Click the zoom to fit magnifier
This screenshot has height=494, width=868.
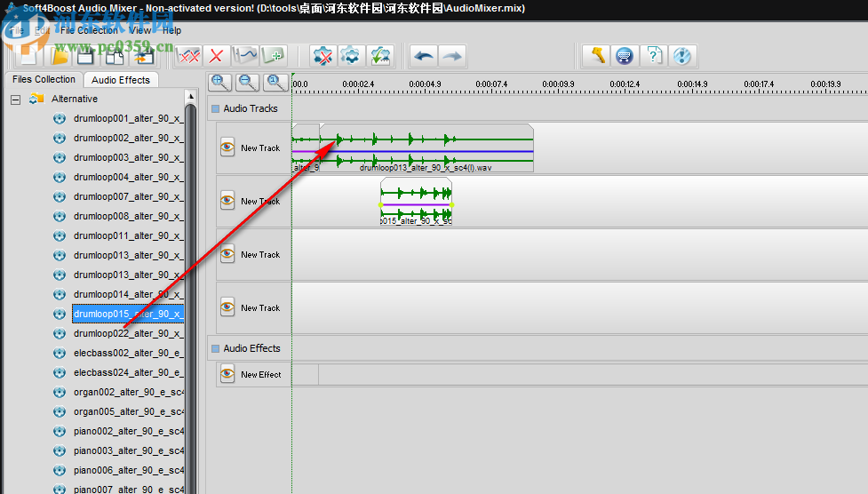[x=275, y=83]
